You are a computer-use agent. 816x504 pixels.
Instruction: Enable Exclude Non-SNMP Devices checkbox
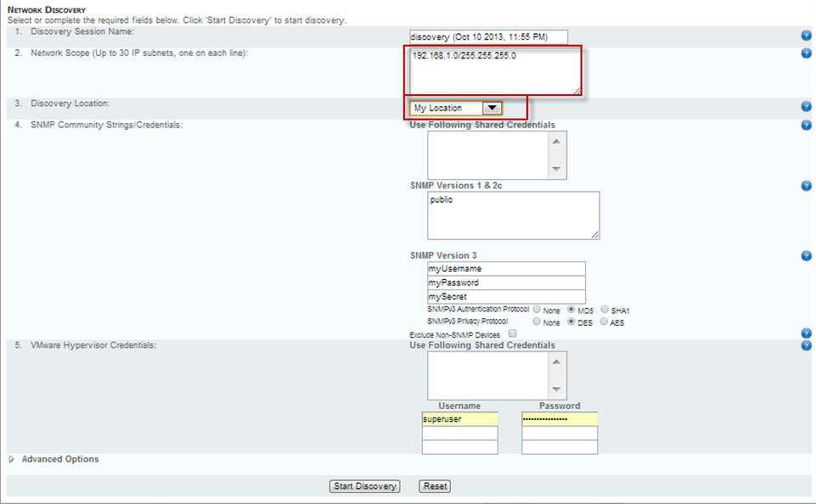pyautogui.click(x=512, y=334)
